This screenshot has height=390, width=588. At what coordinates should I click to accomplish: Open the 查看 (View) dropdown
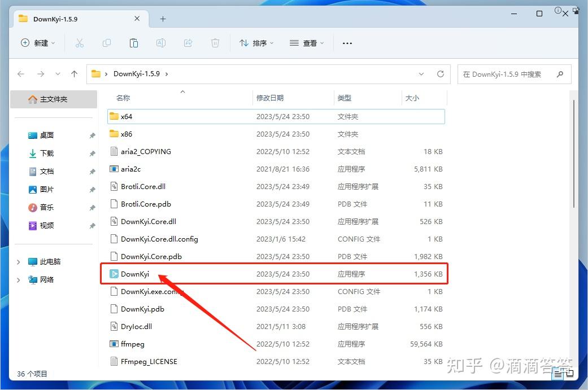pyautogui.click(x=306, y=43)
